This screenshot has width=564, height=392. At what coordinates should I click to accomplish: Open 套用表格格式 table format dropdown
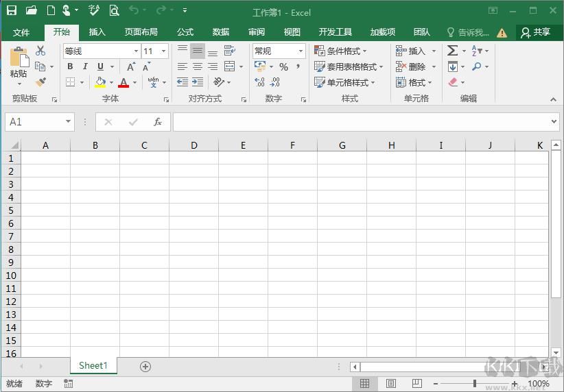349,67
